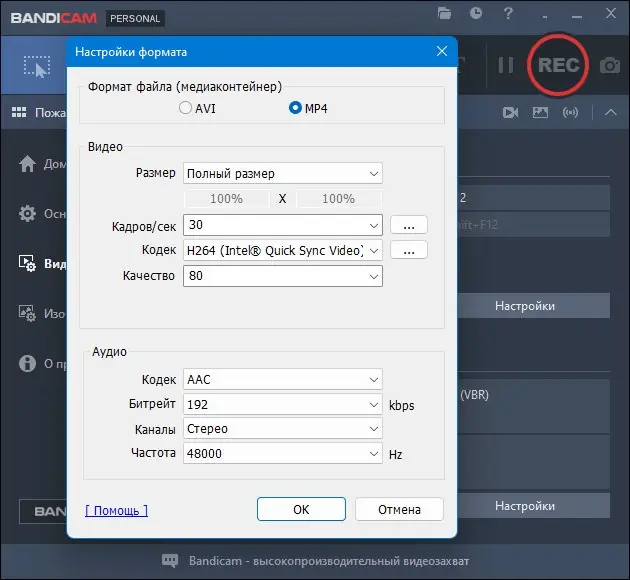Open the Помощь help link
Image resolution: width=630 pixels, height=580 pixels.
(x=117, y=511)
